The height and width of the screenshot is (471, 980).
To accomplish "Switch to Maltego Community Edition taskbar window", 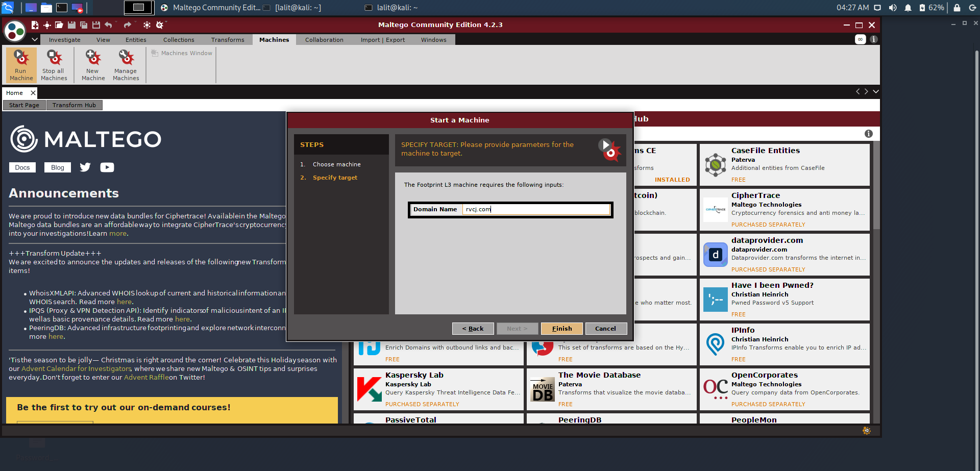I will point(210,8).
